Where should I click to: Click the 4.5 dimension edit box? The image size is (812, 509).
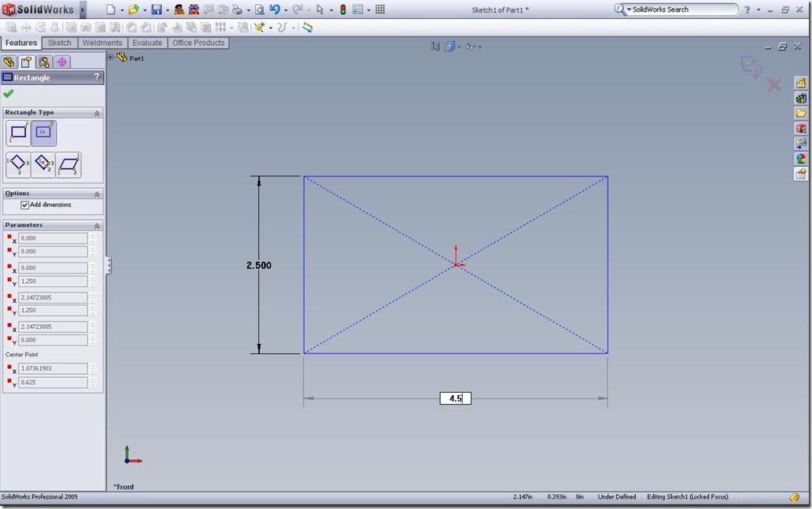click(456, 398)
